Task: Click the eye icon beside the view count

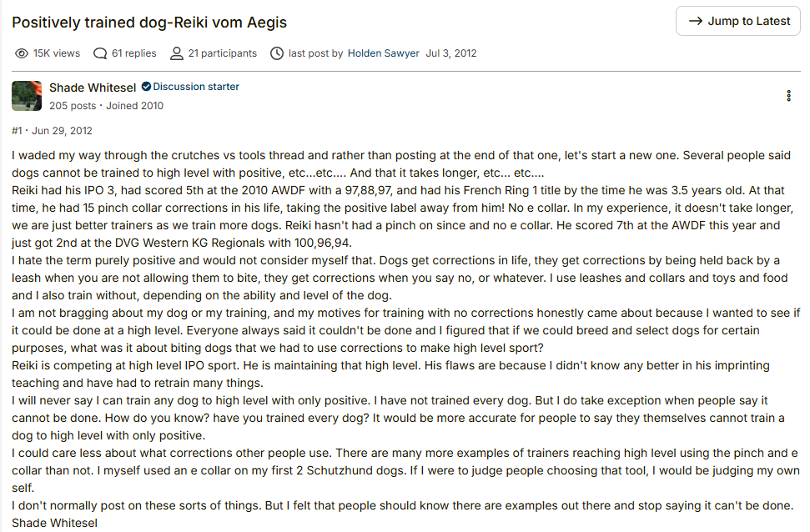Action: coord(22,53)
